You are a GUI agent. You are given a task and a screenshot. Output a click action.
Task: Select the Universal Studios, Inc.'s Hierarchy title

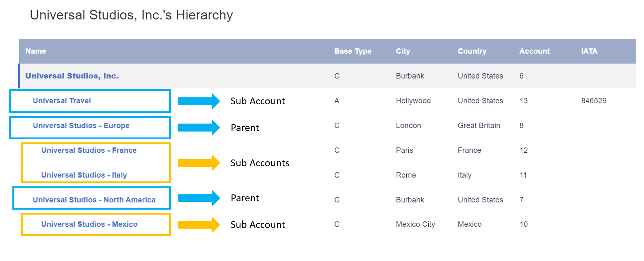(x=131, y=15)
